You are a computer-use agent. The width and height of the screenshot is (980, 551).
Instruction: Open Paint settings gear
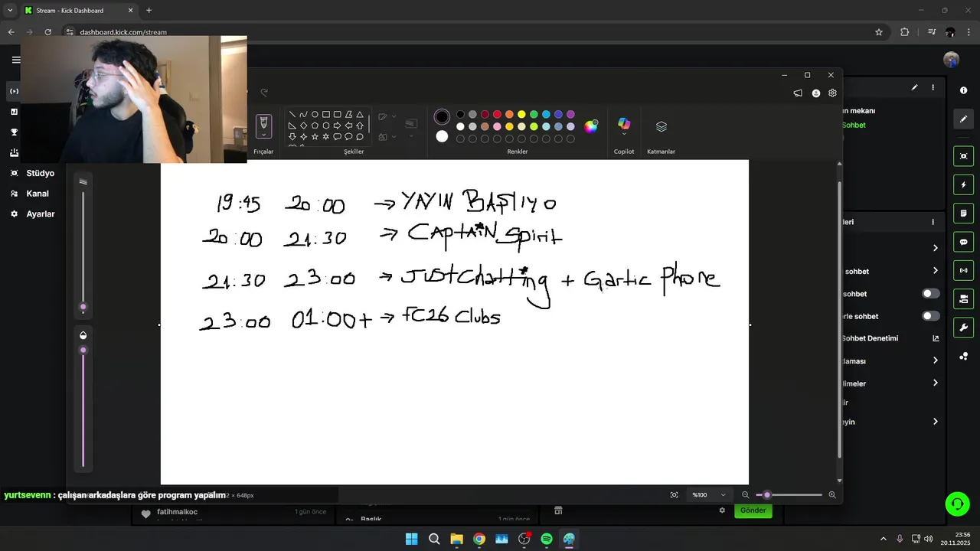(x=832, y=93)
